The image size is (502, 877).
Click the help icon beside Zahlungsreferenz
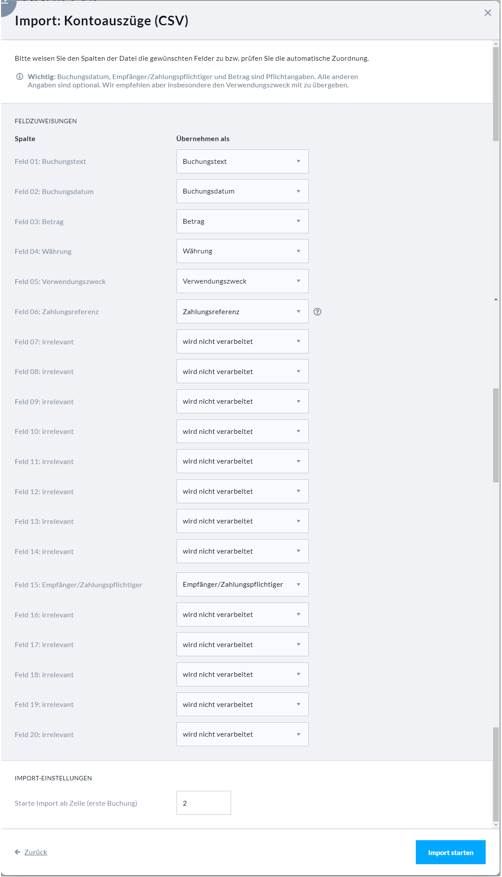(318, 312)
